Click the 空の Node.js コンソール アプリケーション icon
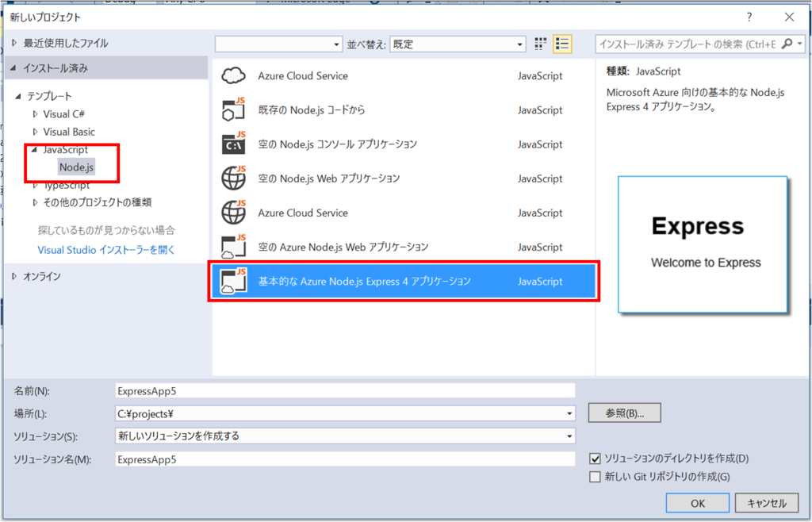 (x=234, y=144)
